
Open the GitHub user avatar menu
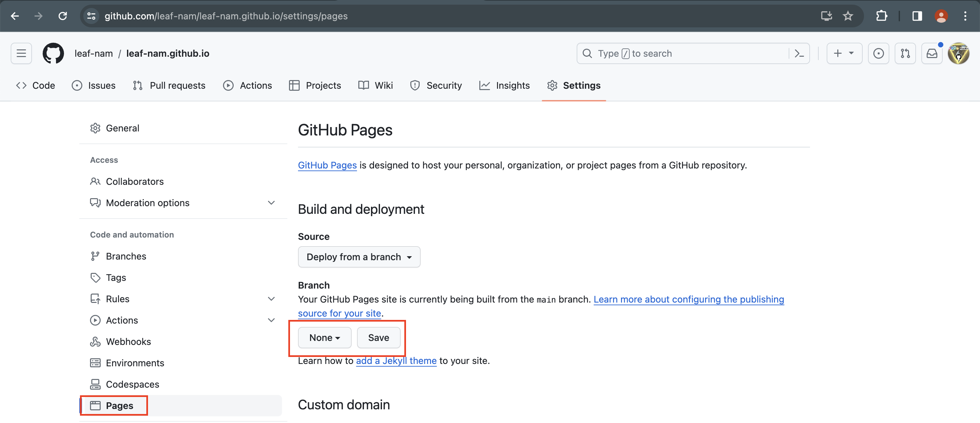[959, 53]
